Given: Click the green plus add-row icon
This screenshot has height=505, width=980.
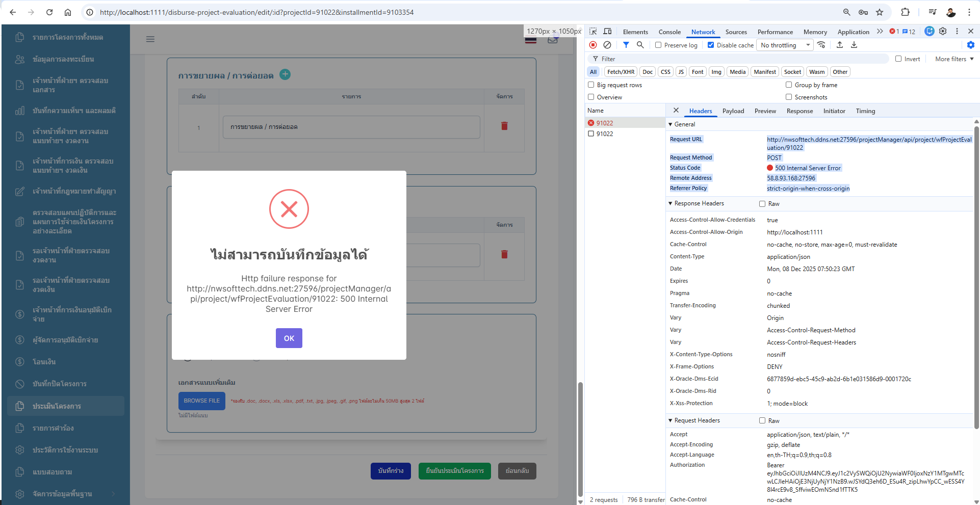Looking at the screenshot, I should [x=285, y=75].
